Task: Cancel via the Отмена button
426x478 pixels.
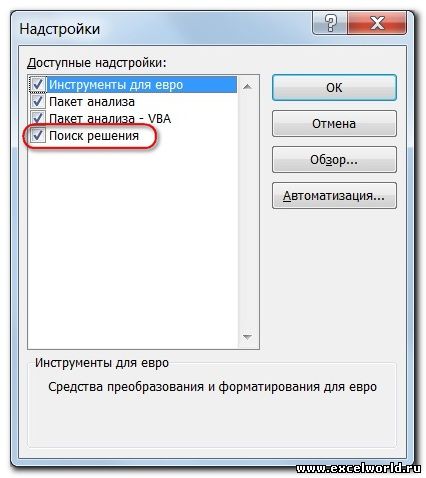Action: coord(334,124)
